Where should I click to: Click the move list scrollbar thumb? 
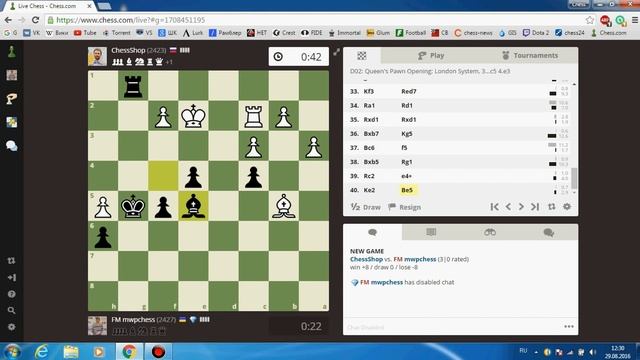574,178
